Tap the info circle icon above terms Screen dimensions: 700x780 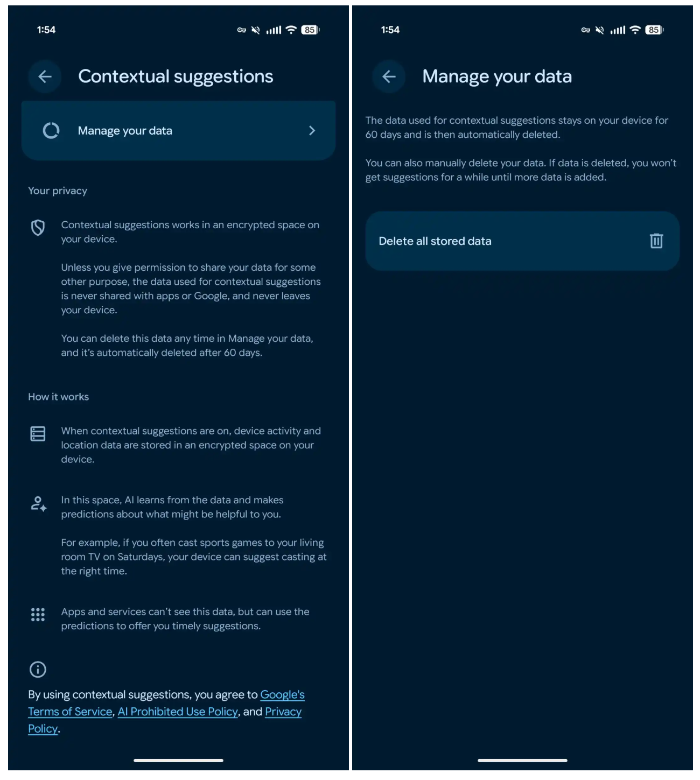38,669
